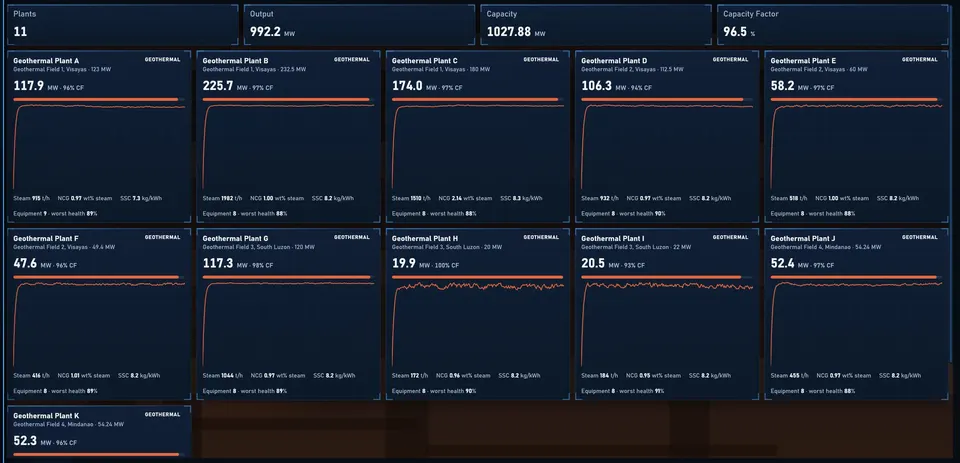Open the Output tile showing 992.2 MW
Screen dimensions: 960x463
(x=359, y=24)
